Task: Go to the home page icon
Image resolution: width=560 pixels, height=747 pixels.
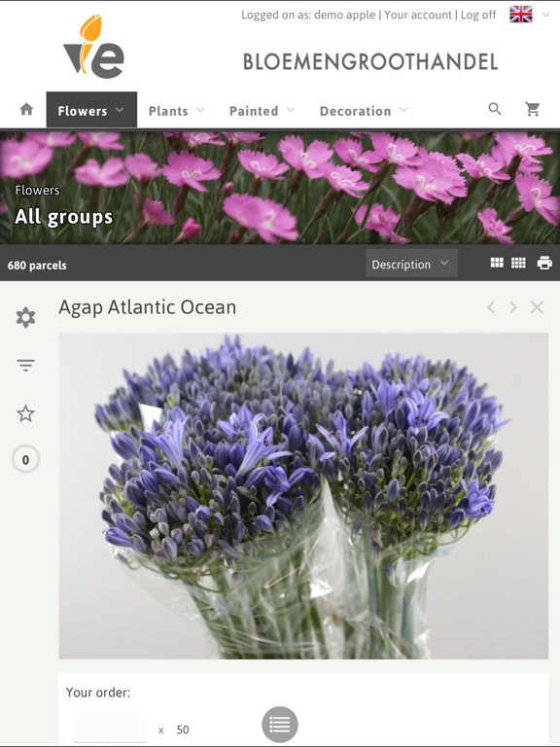Action: 26,110
